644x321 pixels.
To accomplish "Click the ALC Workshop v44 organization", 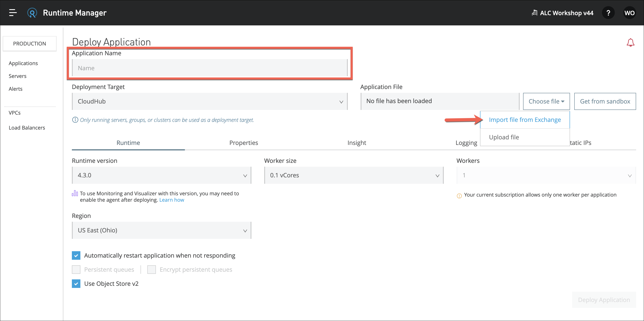I will (563, 13).
